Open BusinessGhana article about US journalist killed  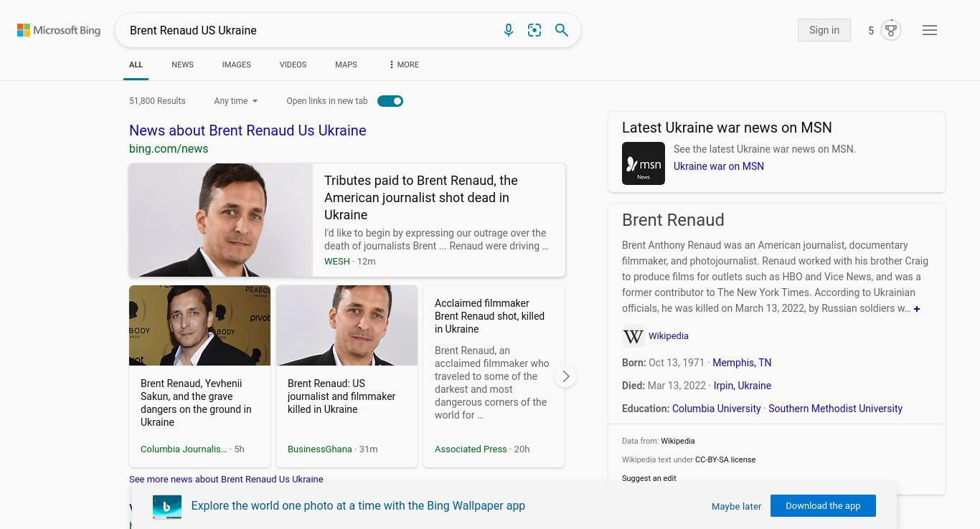tap(341, 396)
